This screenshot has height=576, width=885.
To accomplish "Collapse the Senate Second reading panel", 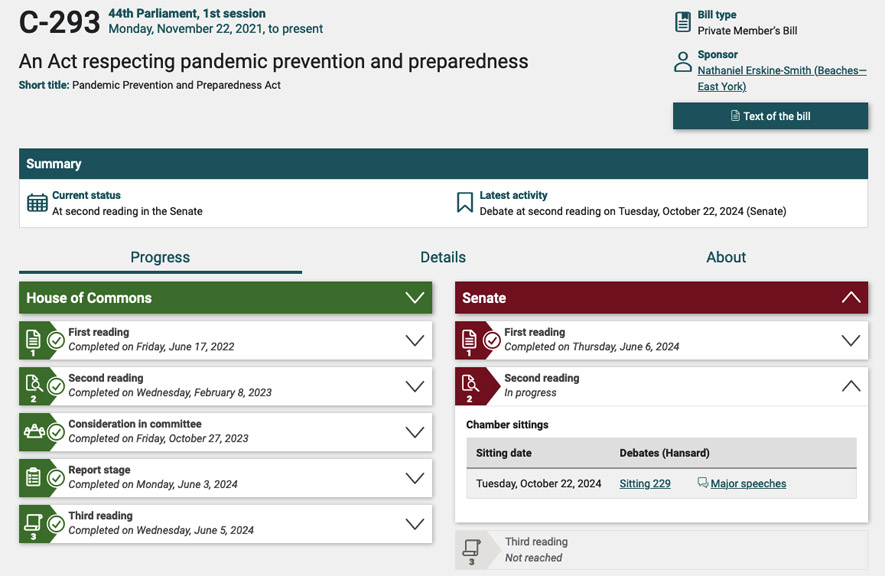I will pos(850,386).
